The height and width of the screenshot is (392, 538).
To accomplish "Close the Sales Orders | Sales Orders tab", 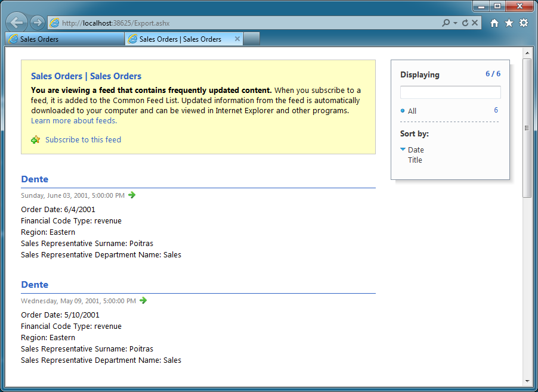I will click(x=237, y=39).
